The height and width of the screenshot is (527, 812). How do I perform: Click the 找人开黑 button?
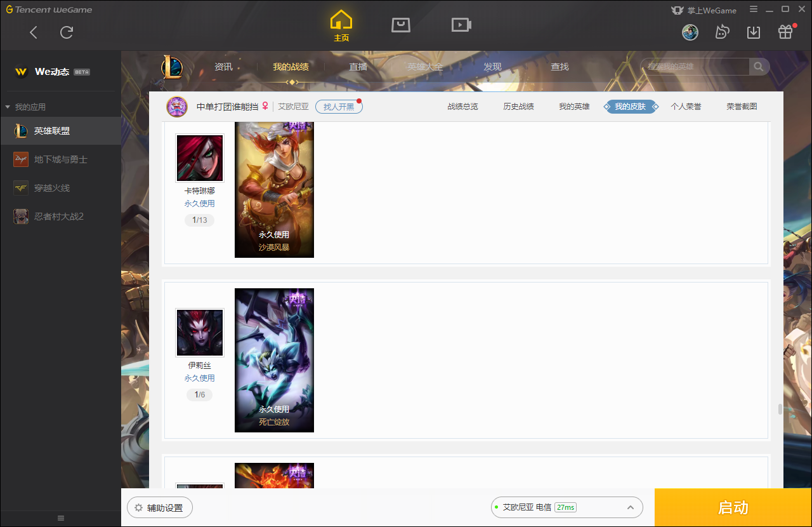[x=339, y=107]
